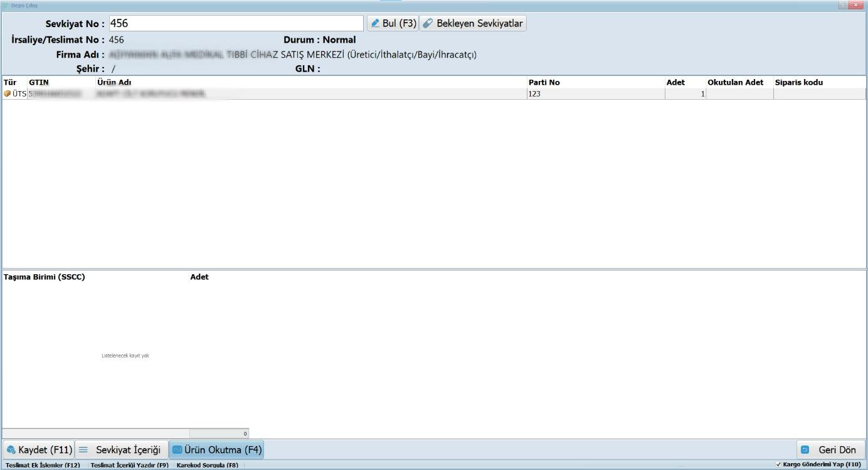Go back with the Geri Dön button
Viewport: 868px width, 470px height.
[830, 450]
